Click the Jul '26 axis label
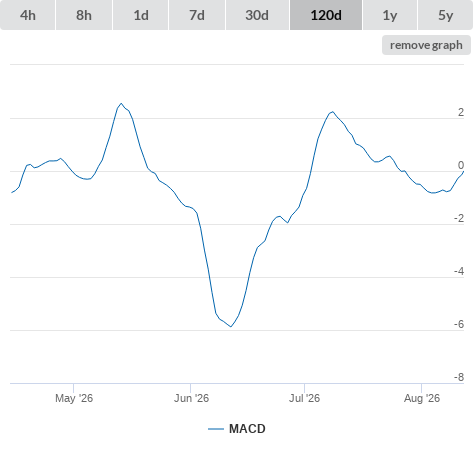Image resolution: width=474 pixels, height=455 pixels. coord(304,398)
